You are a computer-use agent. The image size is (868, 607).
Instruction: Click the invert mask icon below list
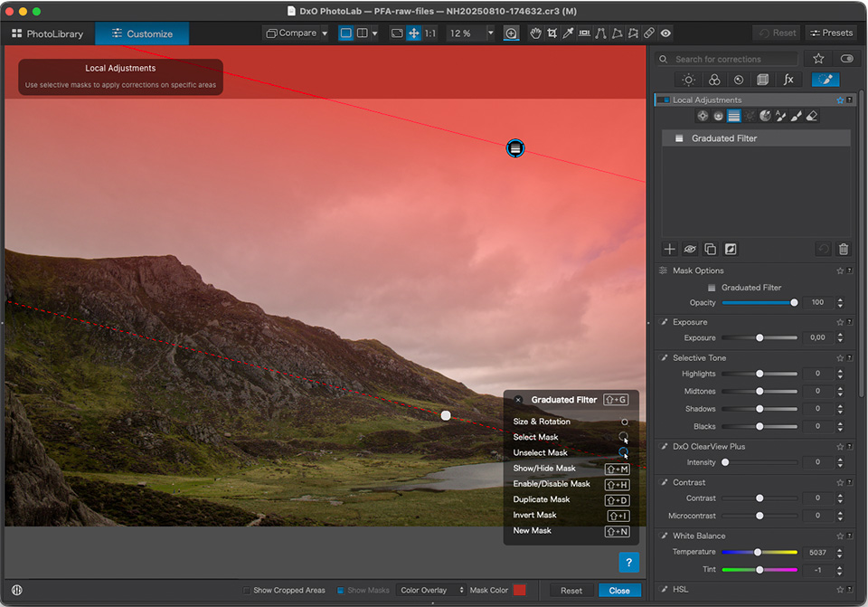tap(731, 249)
